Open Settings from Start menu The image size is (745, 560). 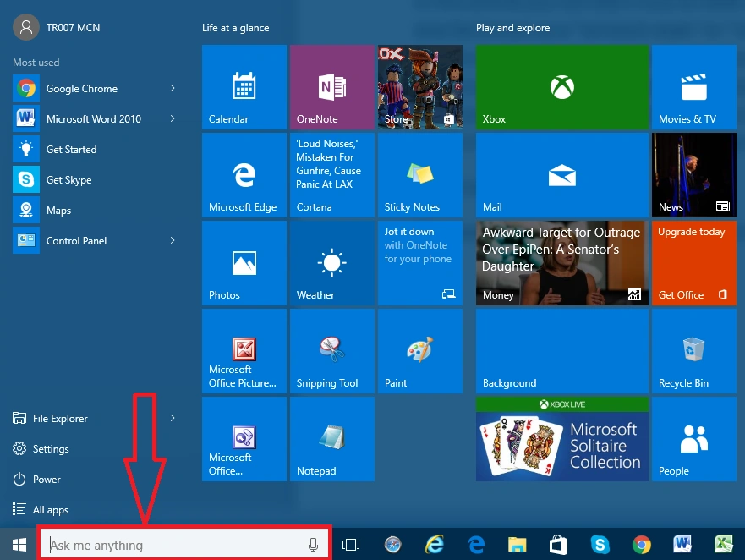click(41, 448)
